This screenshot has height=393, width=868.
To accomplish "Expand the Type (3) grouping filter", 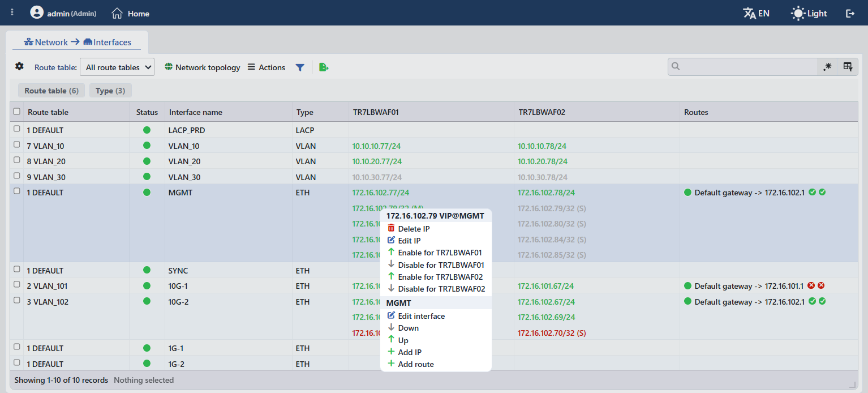I will (110, 91).
